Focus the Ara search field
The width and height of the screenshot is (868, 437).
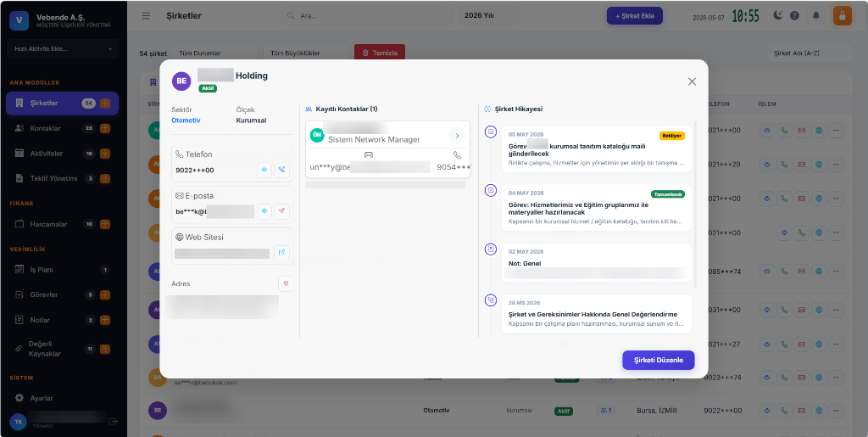coord(366,16)
